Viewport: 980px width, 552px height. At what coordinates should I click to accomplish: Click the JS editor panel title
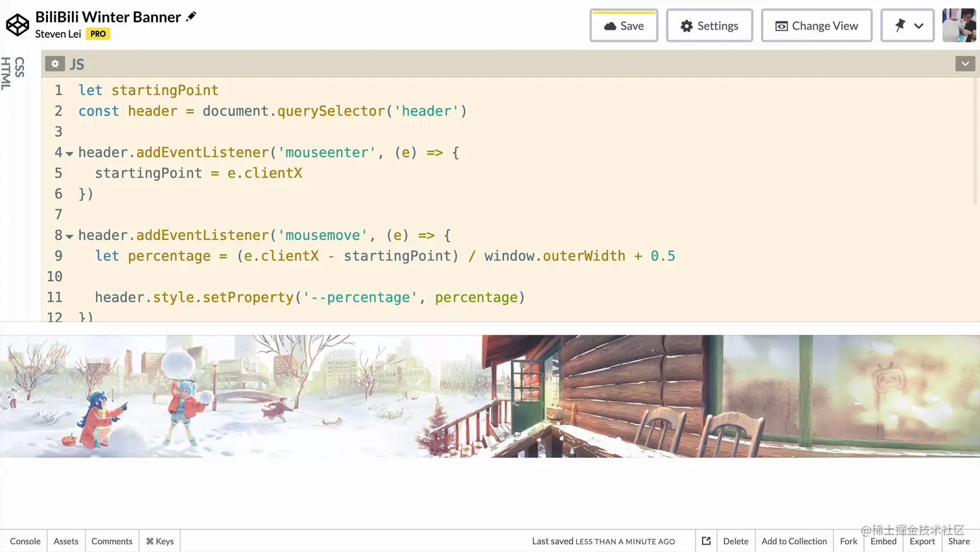pos(77,64)
